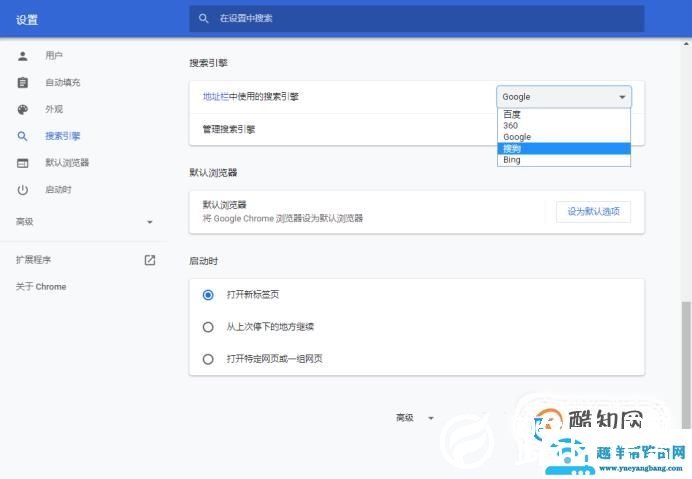Select the 打开特定网页或一组网页 radio button
692x479 pixels.
pos(208,359)
